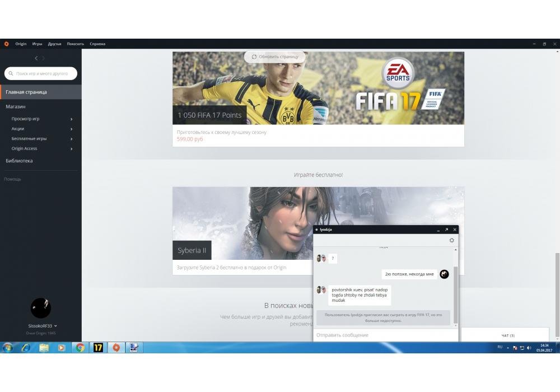Click the FIFA 17 invite notice in chat
Image resolution: width=560 pixels, height=392 pixels.
click(x=383, y=318)
